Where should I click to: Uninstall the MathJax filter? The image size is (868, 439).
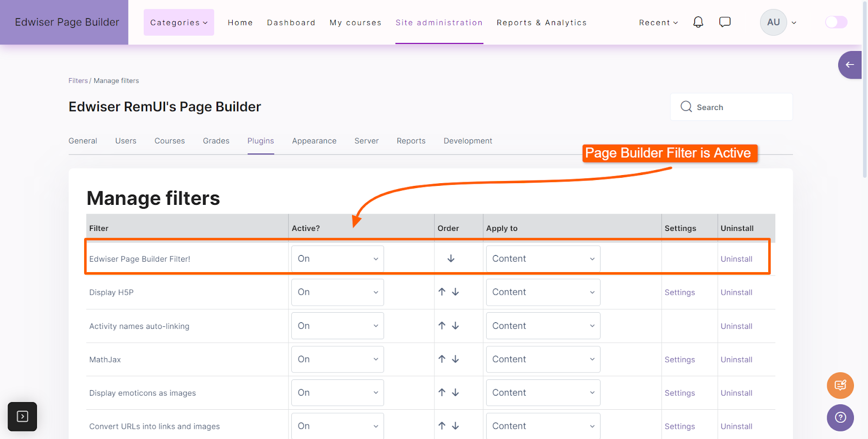click(736, 360)
